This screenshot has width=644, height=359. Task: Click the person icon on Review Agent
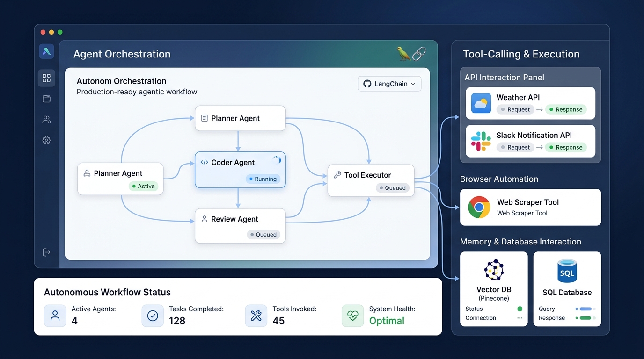(x=204, y=219)
